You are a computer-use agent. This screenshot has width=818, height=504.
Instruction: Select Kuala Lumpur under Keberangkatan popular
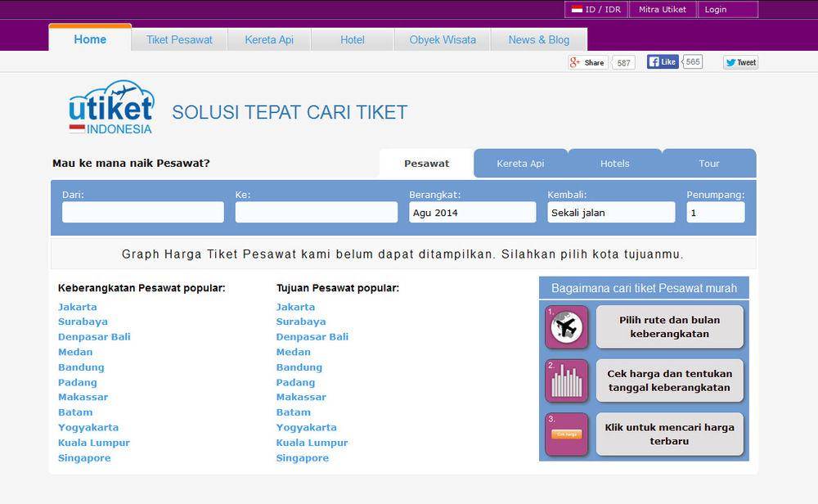click(94, 443)
